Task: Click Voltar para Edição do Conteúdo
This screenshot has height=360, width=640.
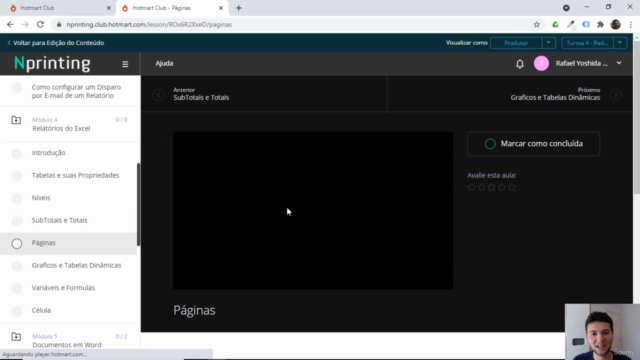Action: coord(56,43)
